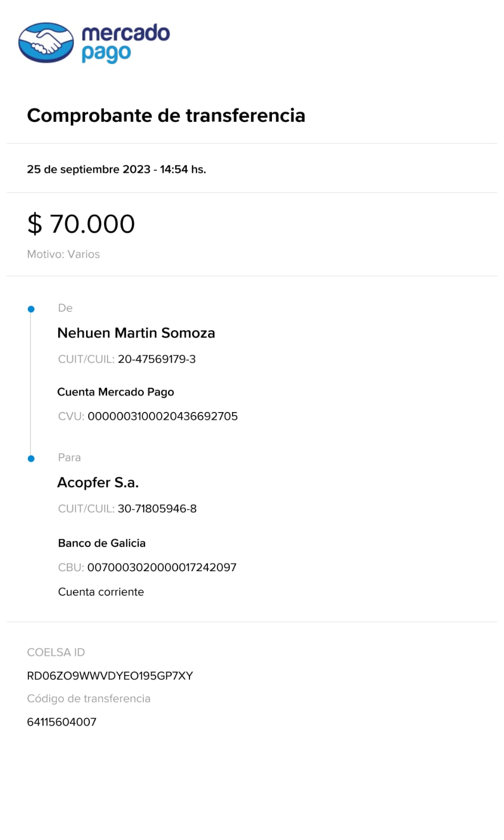The width and height of the screenshot is (504, 840).
Task: Click the Banco de Galicia label
Action: [102, 543]
